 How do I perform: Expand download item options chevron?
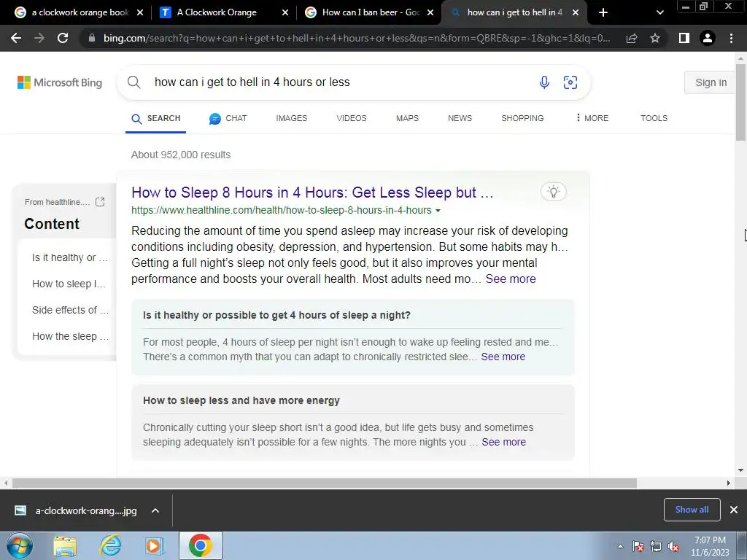tap(155, 510)
